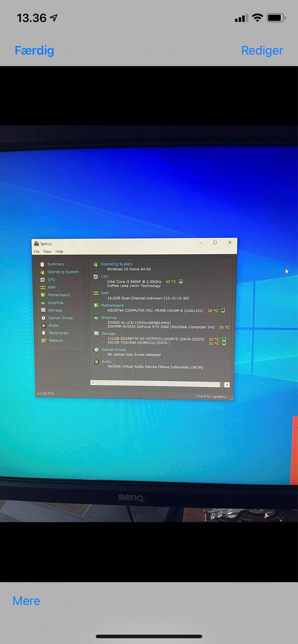
Task: Open the Graphics heading link in summary
Action: click(x=109, y=318)
